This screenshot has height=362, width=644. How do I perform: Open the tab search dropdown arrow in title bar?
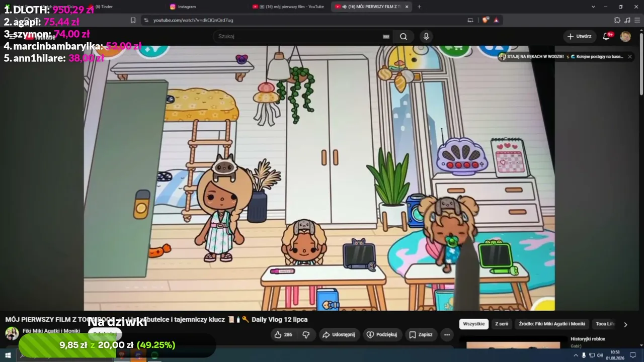tap(593, 7)
